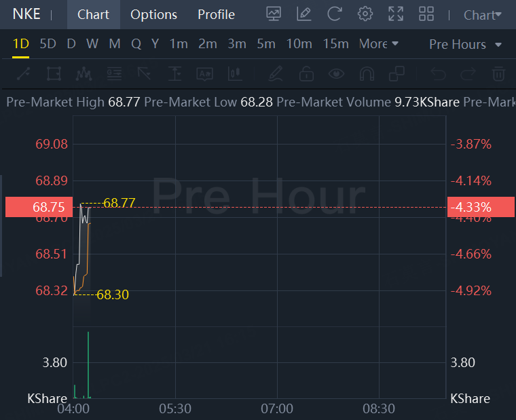The height and width of the screenshot is (420, 516).
Task: Select the magnet snap tool
Action: coord(367,73)
